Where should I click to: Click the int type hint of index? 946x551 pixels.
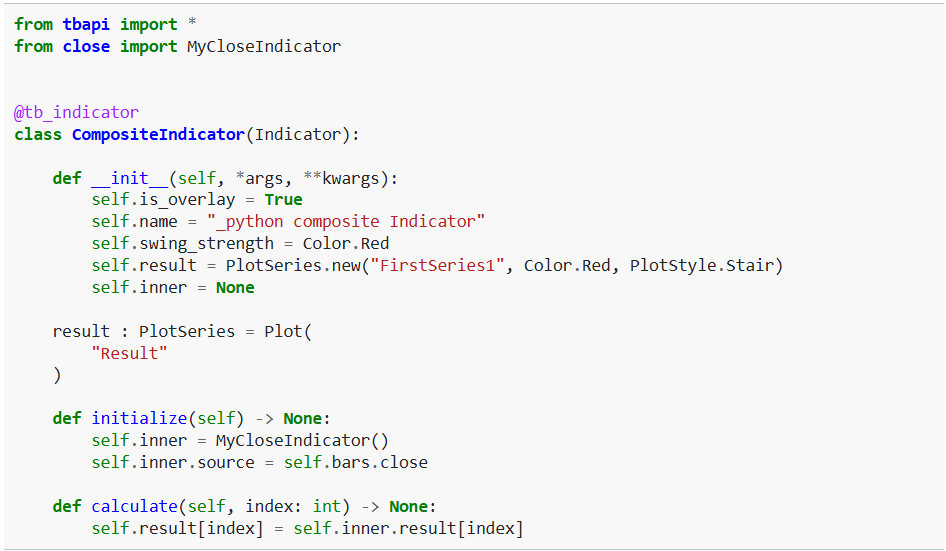pyautogui.click(x=326, y=506)
